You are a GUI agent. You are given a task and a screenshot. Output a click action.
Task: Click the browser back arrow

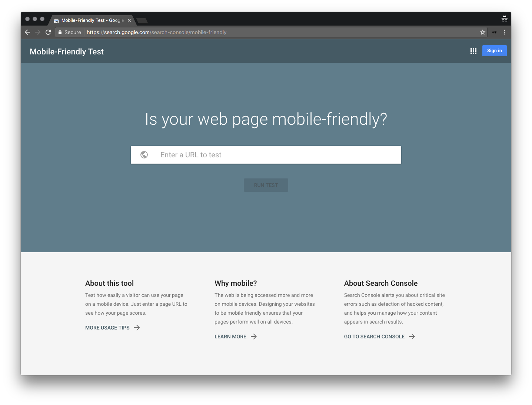pyautogui.click(x=27, y=32)
